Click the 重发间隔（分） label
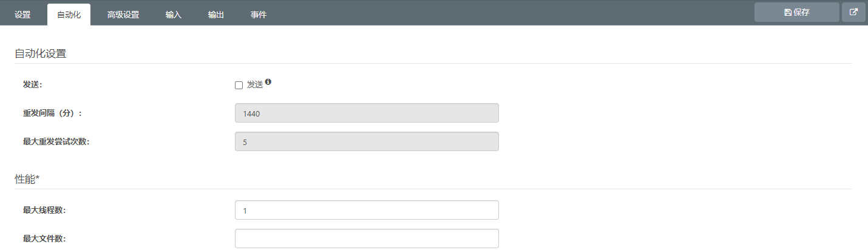 pyautogui.click(x=53, y=113)
